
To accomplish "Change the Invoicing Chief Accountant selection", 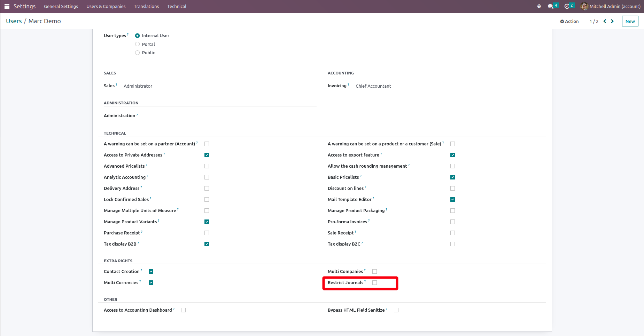I will click(x=373, y=86).
